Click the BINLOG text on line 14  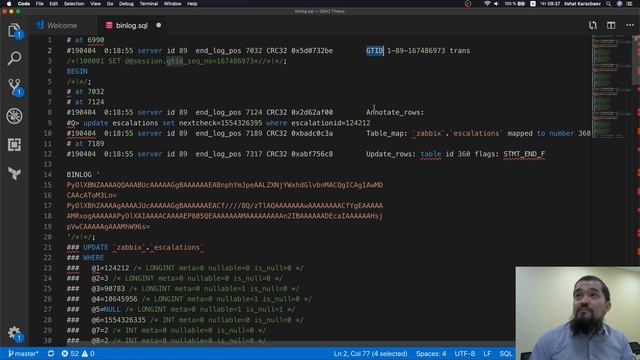79,175
